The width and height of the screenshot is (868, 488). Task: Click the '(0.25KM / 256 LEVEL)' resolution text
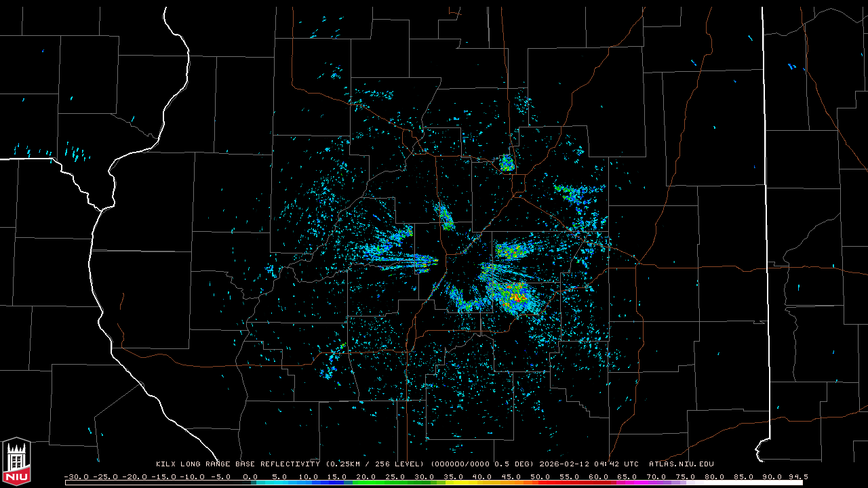[x=375, y=464]
